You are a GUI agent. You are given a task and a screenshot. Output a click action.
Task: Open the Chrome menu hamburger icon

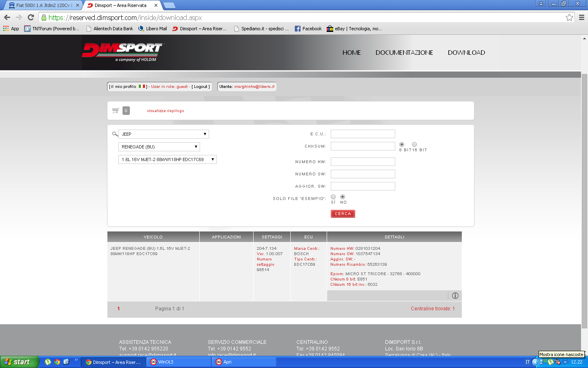[x=581, y=18]
